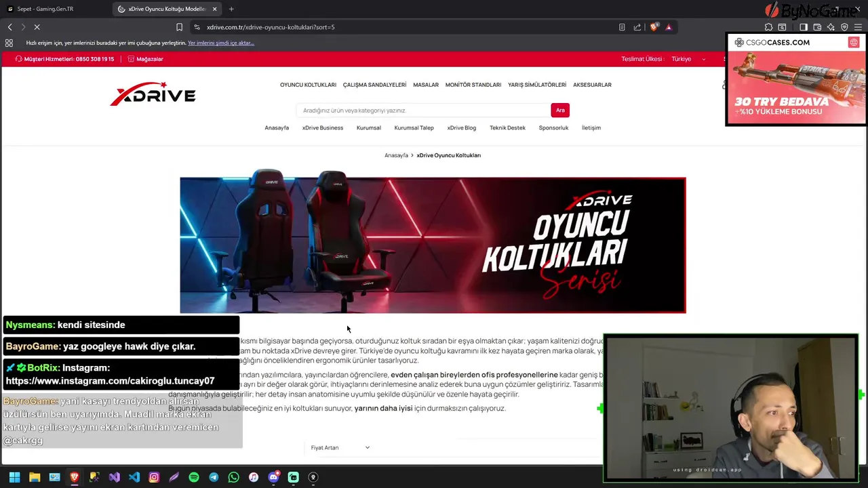This screenshot has height=488, width=868.
Task: Open the browser extensions puzzle icon
Action: tap(768, 27)
